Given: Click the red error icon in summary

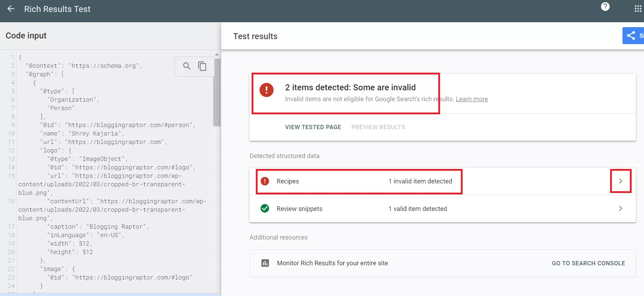Looking at the screenshot, I should pyautogui.click(x=266, y=90).
